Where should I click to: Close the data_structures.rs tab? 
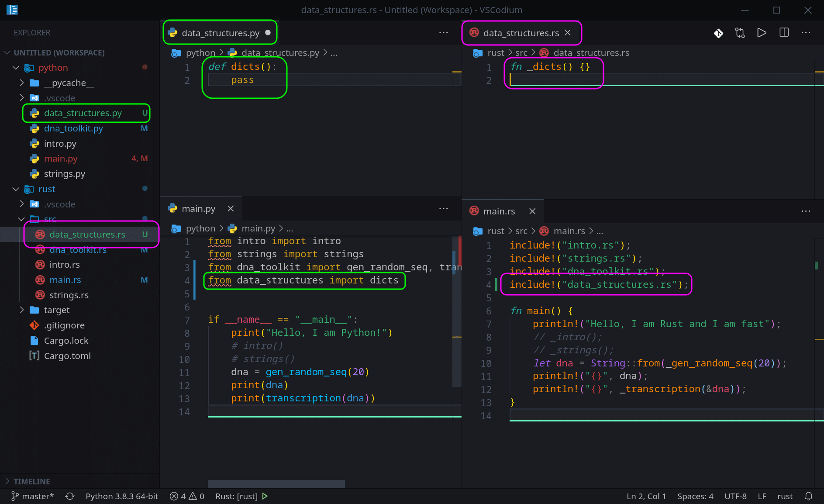point(568,33)
